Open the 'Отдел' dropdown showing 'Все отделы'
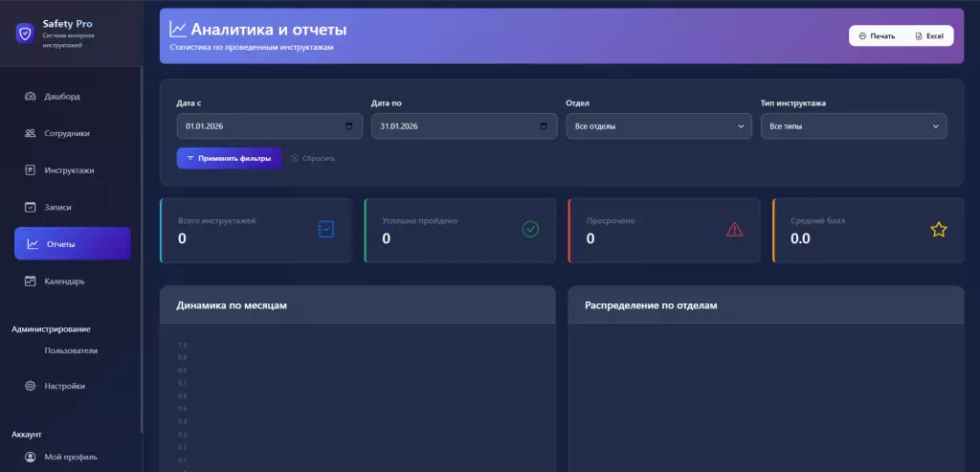The image size is (980, 472). point(658,126)
